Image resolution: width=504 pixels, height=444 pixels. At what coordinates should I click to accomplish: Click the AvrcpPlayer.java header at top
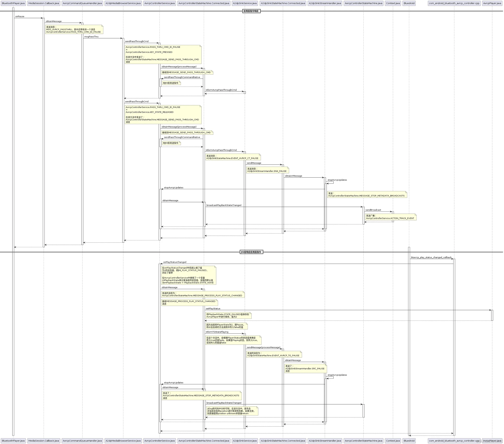click(x=492, y=3)
